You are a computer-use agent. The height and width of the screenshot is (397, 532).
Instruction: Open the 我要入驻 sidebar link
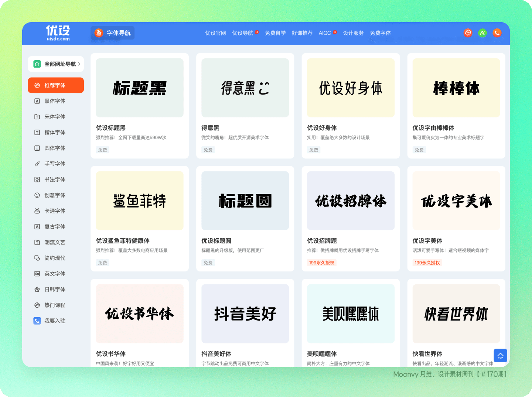pos(55,321)
